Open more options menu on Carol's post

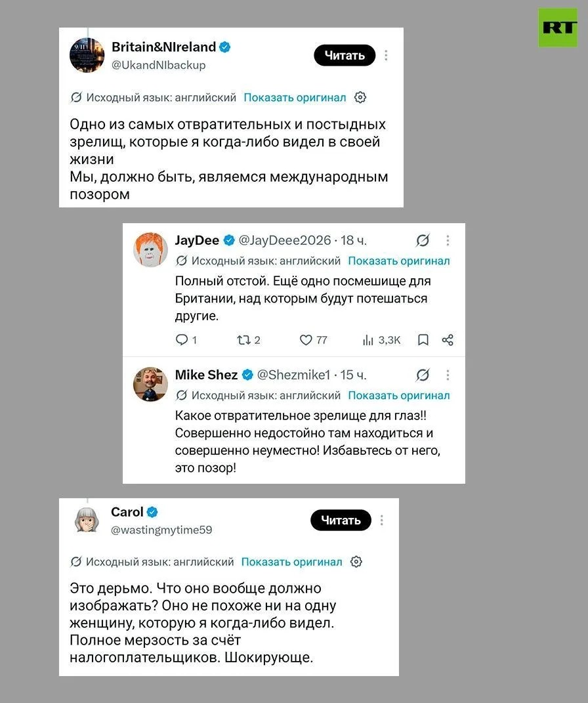point(381,520)
